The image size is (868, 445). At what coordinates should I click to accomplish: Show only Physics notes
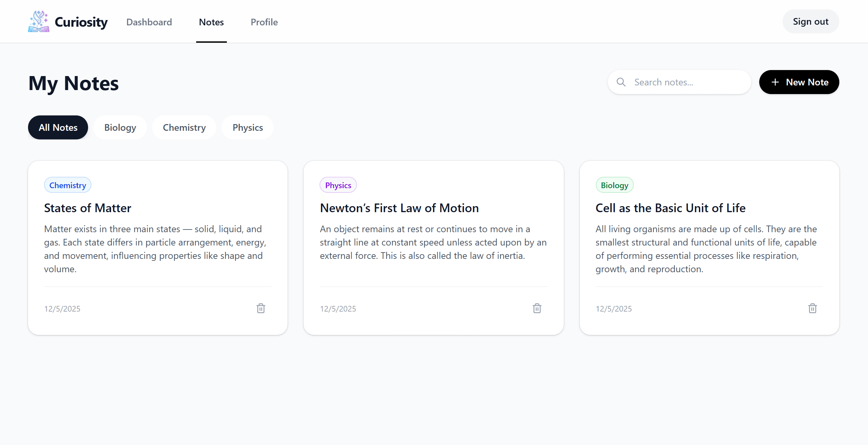247,127
